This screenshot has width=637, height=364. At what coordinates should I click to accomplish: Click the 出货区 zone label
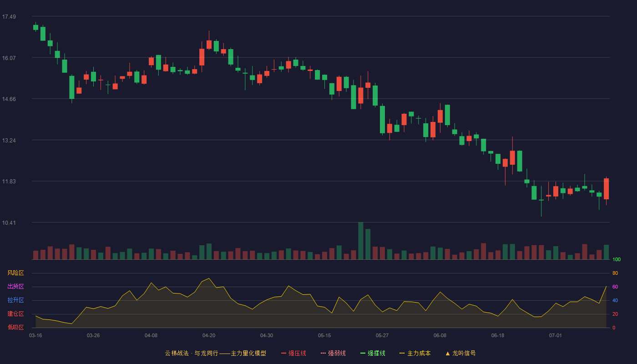click(15, 287)
